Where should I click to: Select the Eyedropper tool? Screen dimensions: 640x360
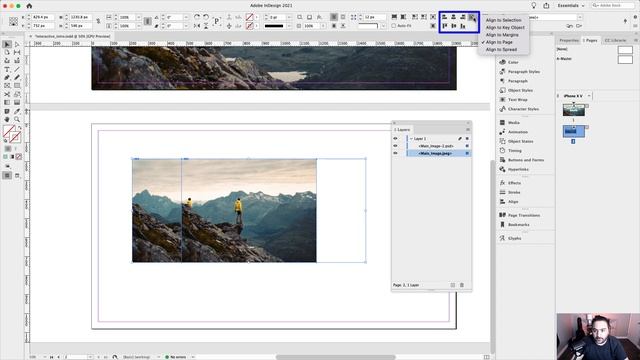(17, 111)
